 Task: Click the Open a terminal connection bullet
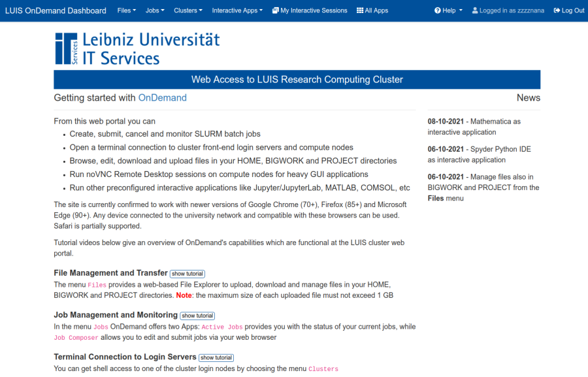tap(212, 148)
